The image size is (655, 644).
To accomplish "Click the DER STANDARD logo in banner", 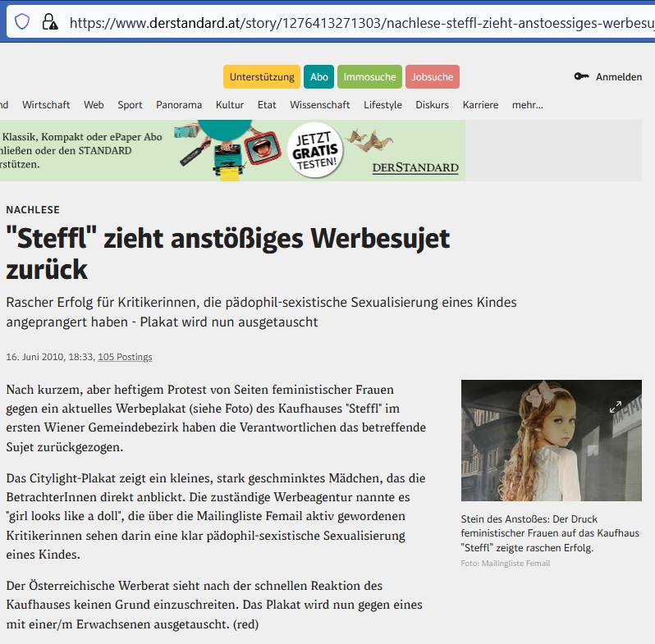I will pyautogui.click(x=415, y=167).
